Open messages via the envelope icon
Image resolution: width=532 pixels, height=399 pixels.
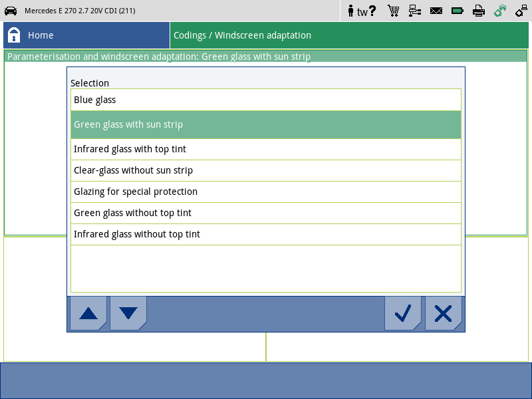click(x=436, y=11)
